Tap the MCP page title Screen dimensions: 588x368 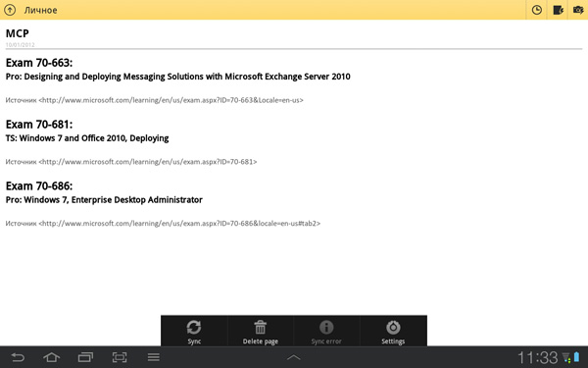[18, 33]
